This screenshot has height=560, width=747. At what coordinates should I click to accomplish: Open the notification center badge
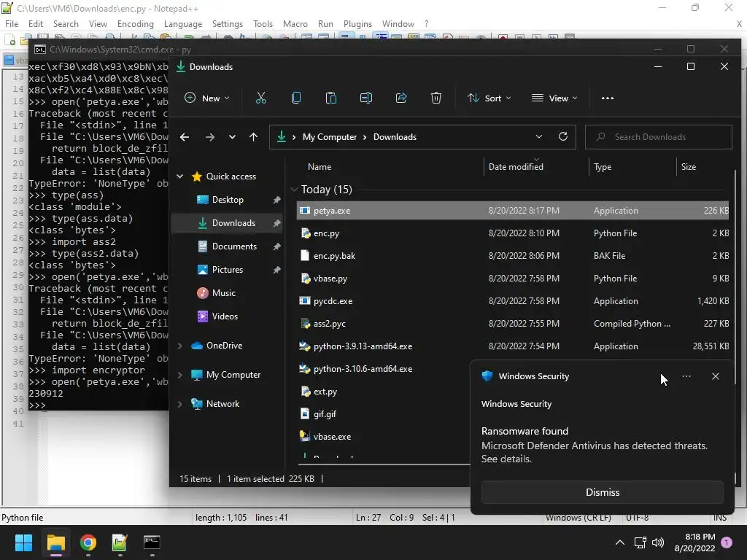click(x=727, y=542)
